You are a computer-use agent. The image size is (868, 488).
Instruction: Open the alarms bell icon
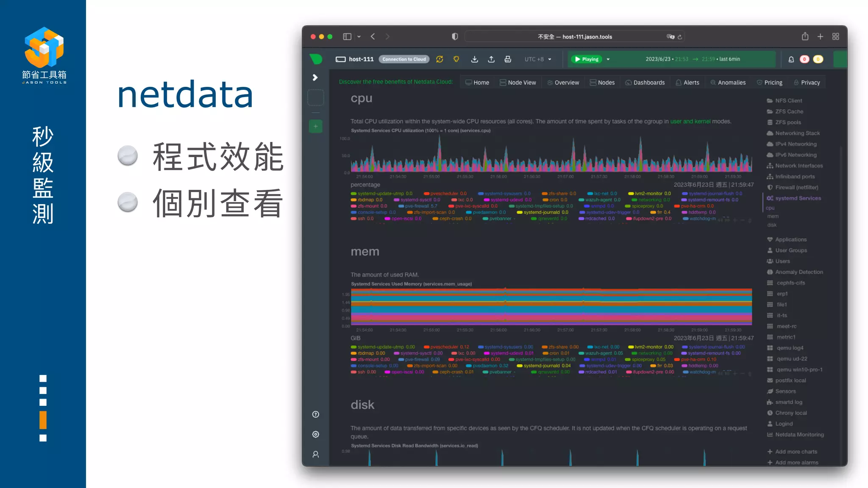791,59
